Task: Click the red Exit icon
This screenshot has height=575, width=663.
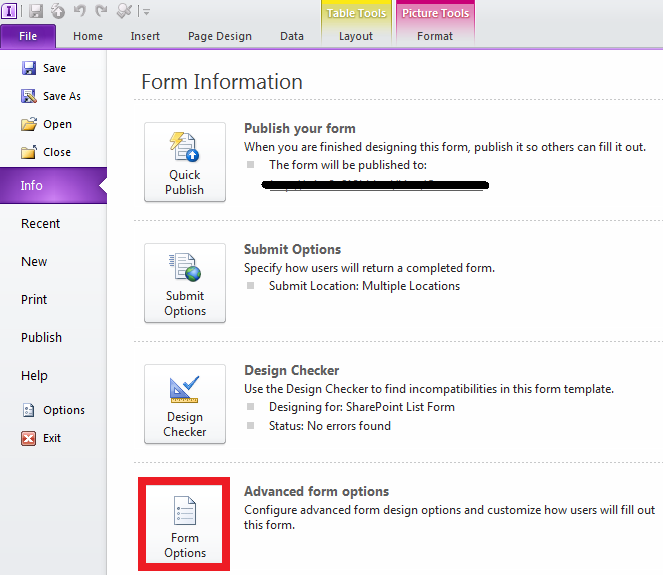Action: point(28,438)
